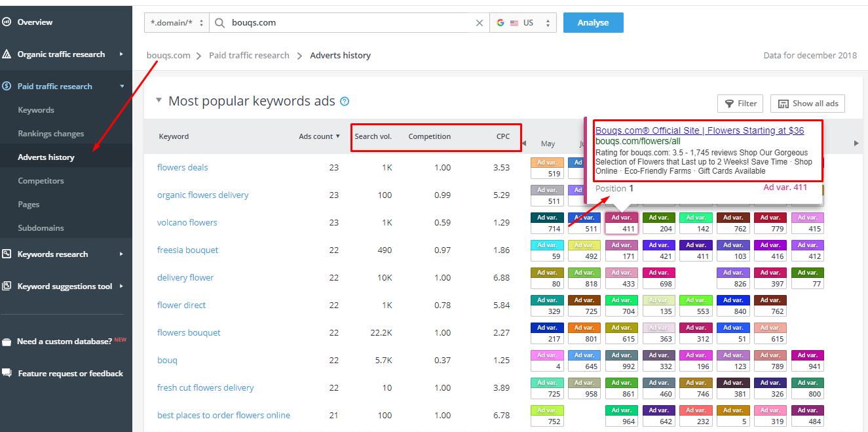Open the Filter button

click(x=740, y=104)
